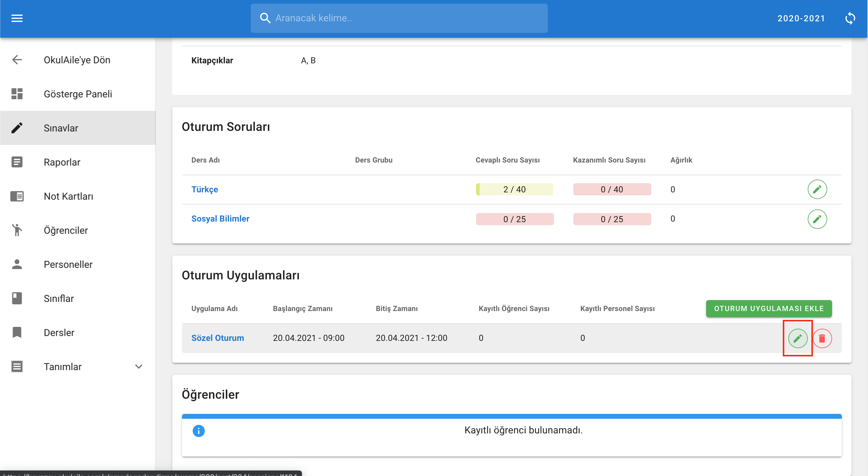868x476 pixels.
Task: Click Sosyal Bilimler 0 / 25 cevaplı bar
Action: click(514, 219)
